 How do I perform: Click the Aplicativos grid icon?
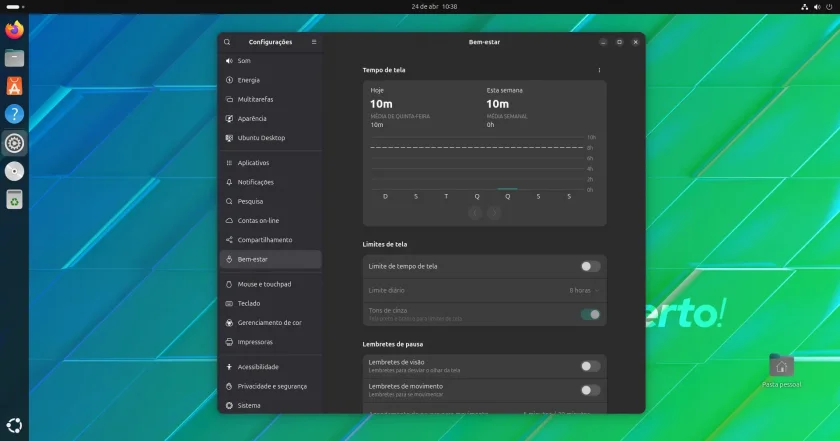tap(229, 163)
